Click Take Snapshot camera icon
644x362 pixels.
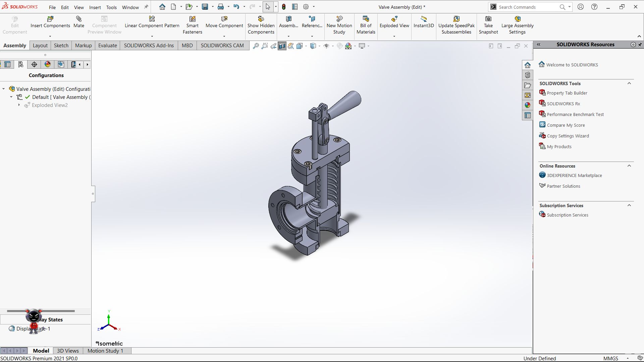[x=488, y=19]
